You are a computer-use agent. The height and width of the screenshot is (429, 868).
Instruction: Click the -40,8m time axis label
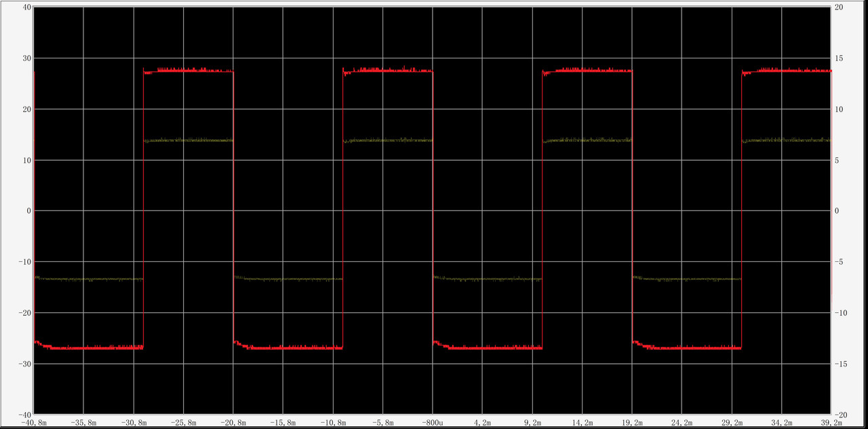point(34,422)
